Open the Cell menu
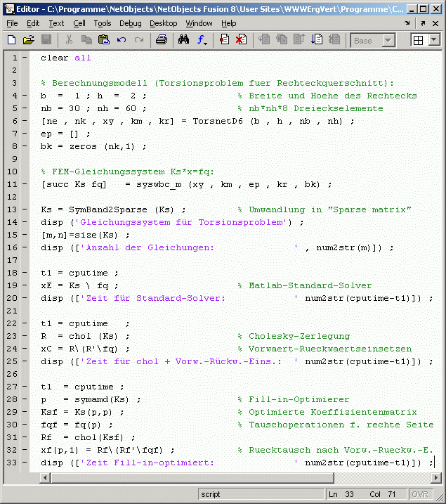The image size is (446, 504). pyautogui.click(x=79, y=23)
